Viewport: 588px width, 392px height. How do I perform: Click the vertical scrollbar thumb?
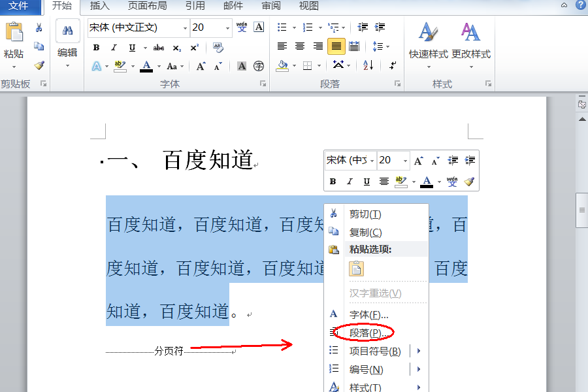point(582,210)
